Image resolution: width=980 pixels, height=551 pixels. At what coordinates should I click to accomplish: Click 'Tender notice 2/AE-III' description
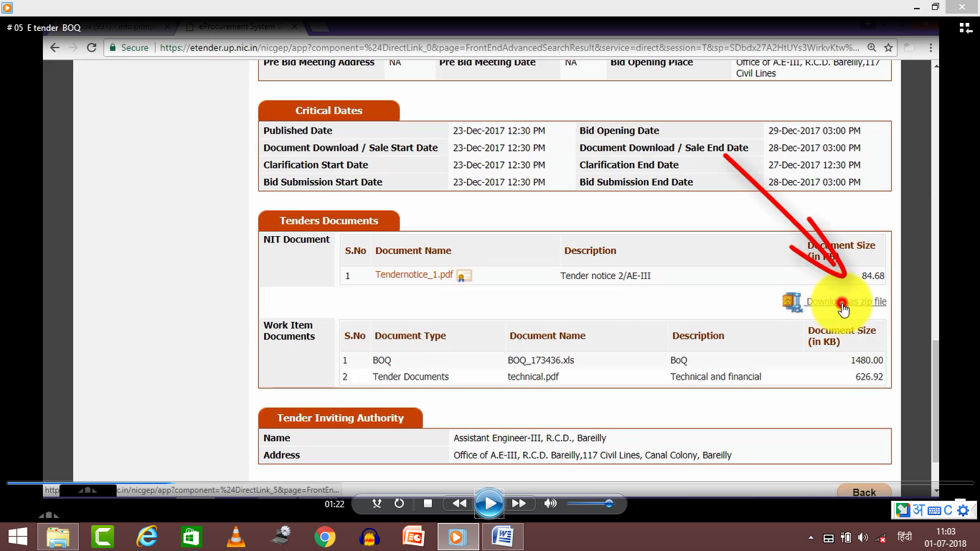point(606,275)
